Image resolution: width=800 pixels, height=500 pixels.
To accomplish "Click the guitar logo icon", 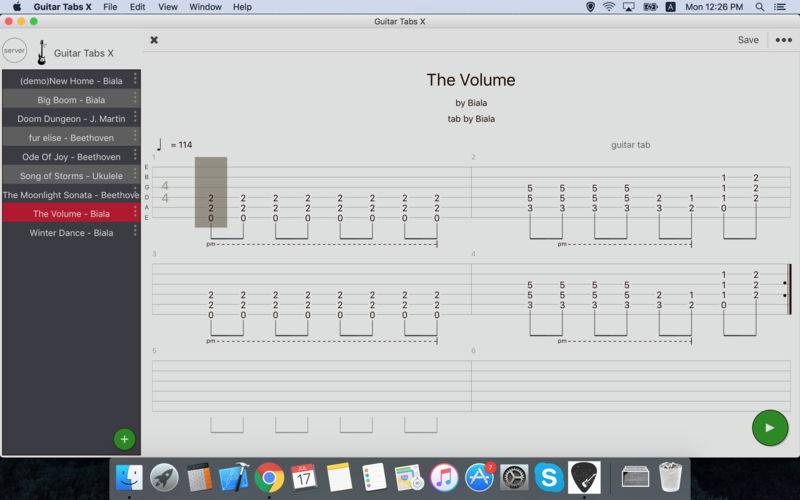I will (42, 52).
